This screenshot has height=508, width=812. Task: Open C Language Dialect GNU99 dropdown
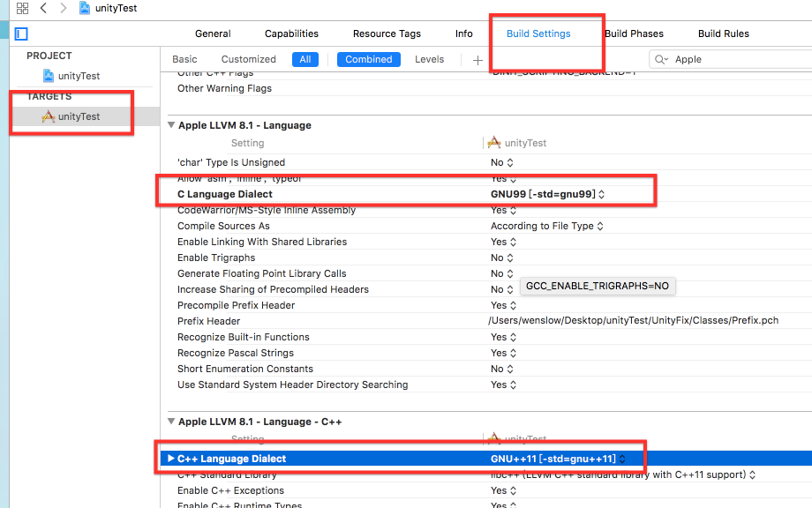point(547,194)
